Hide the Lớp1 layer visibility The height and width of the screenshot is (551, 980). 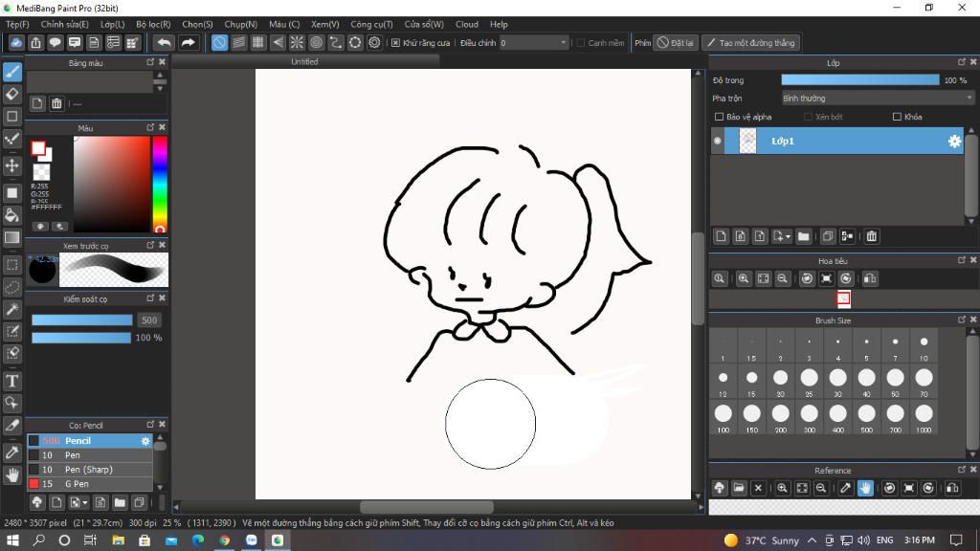pos(718,142)
